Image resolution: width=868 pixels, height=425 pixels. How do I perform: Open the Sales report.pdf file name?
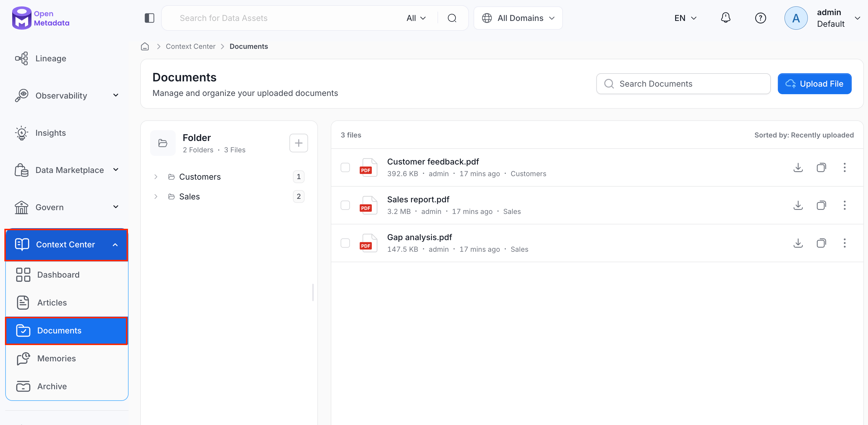point(418,199)
